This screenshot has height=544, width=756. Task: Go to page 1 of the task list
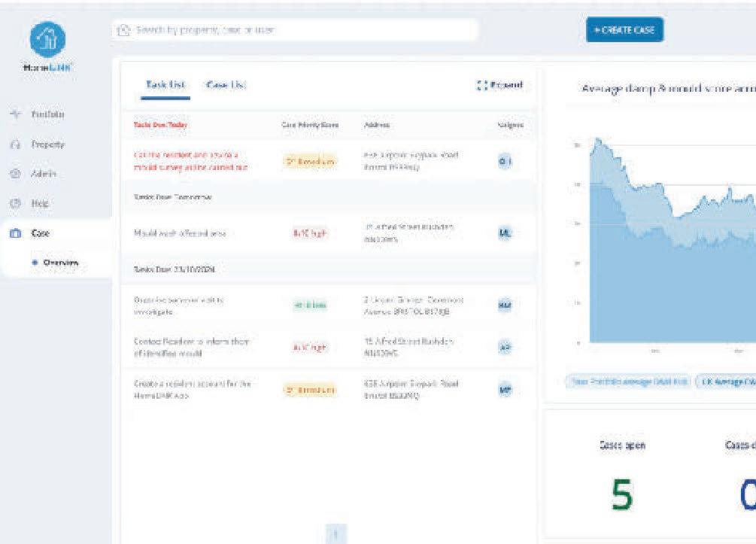pyautogui.click(x=336, y=533)
